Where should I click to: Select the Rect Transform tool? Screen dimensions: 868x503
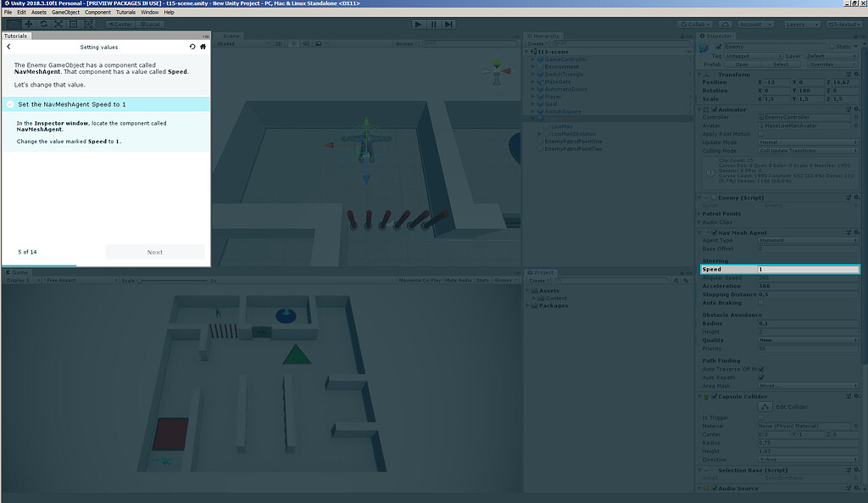pyautogui.click(x=73, y=24)
